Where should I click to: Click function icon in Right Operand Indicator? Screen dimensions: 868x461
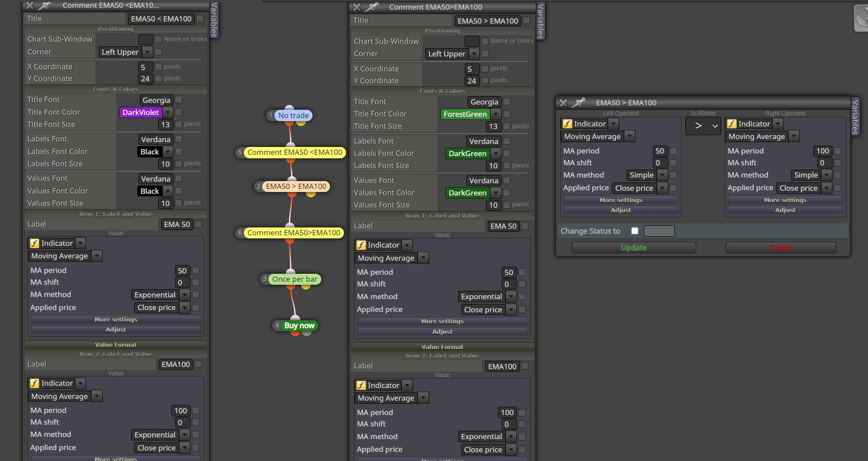pyautogui.click(x=732, y=124)
